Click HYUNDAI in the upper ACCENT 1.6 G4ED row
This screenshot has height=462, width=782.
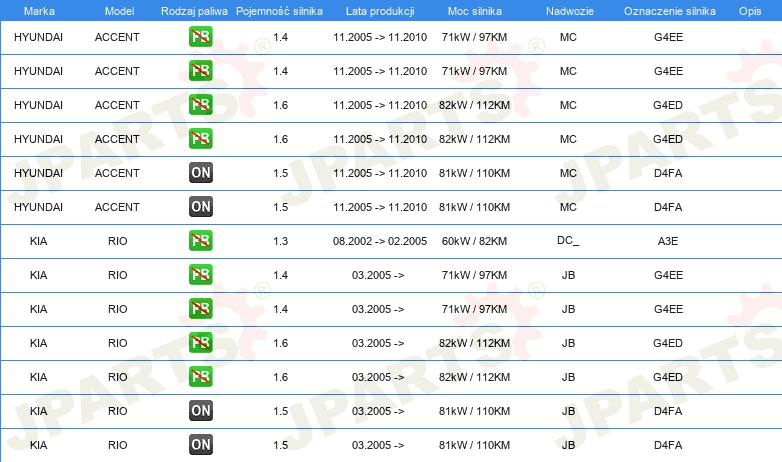[x=38, y=105]
